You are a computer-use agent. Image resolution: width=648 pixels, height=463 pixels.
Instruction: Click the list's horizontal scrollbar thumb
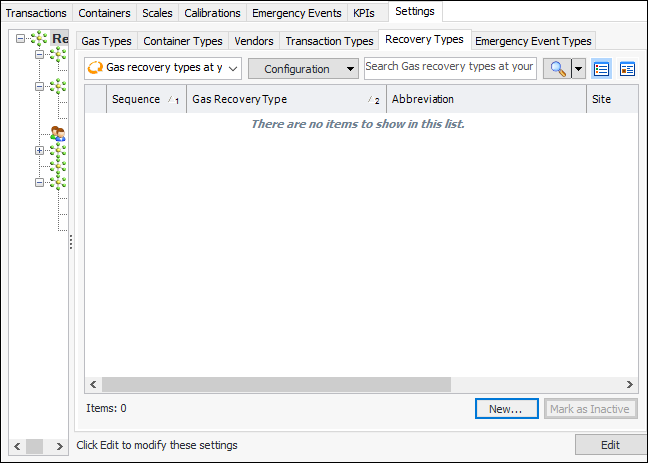click(277, 384)
